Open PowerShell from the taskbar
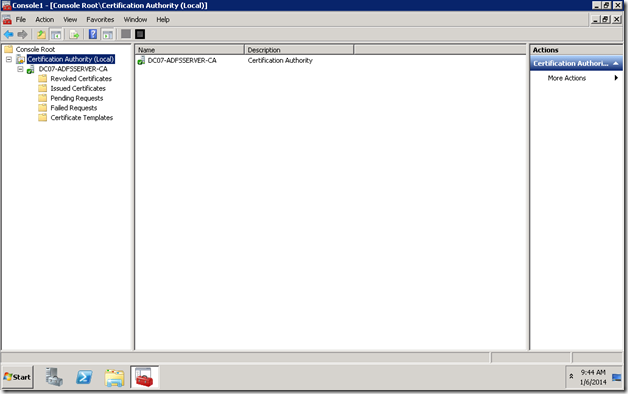The height and width of the screenshot is (394, 628). tap(84, 377)
